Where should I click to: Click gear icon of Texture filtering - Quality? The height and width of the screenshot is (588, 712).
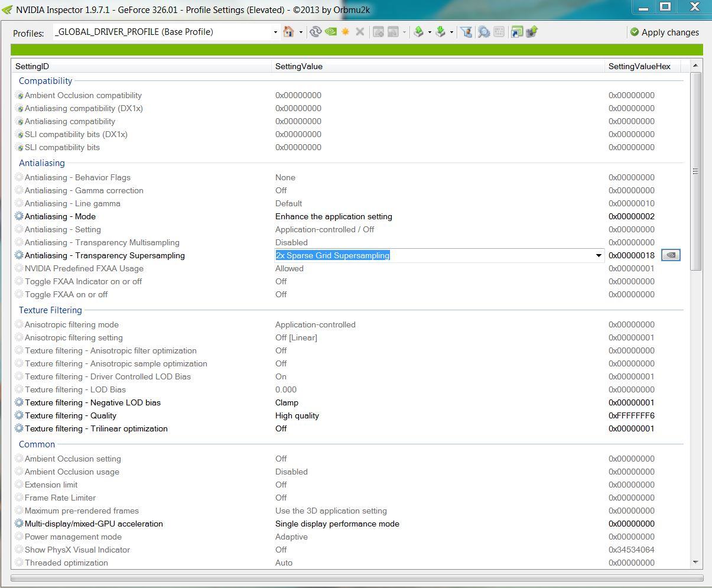pyautogui.click(x=19, y=415)
